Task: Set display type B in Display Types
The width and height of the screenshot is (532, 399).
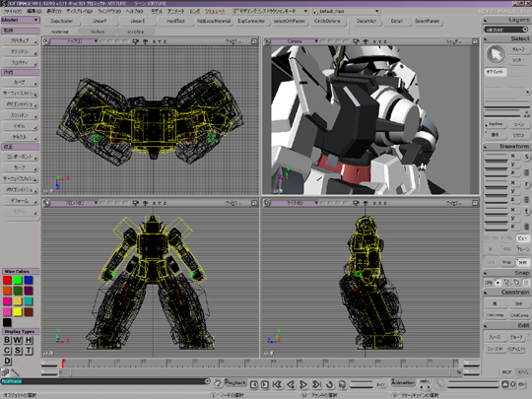Action: [7, 340]
